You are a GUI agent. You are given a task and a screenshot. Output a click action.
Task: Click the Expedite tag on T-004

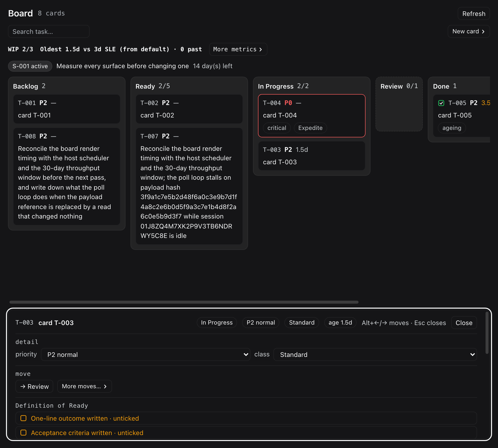(310, 128)
